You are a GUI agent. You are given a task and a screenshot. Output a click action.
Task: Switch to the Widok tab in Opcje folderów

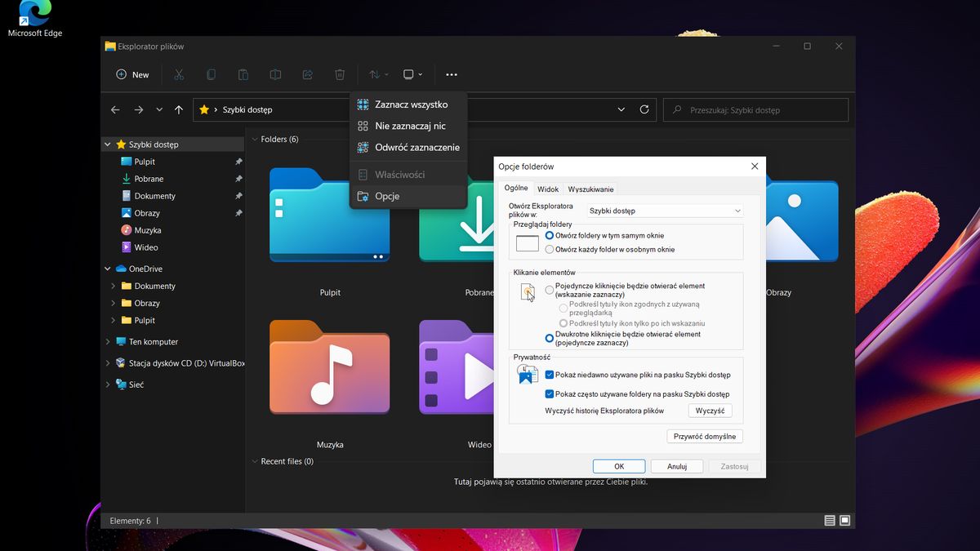point(547,189)
